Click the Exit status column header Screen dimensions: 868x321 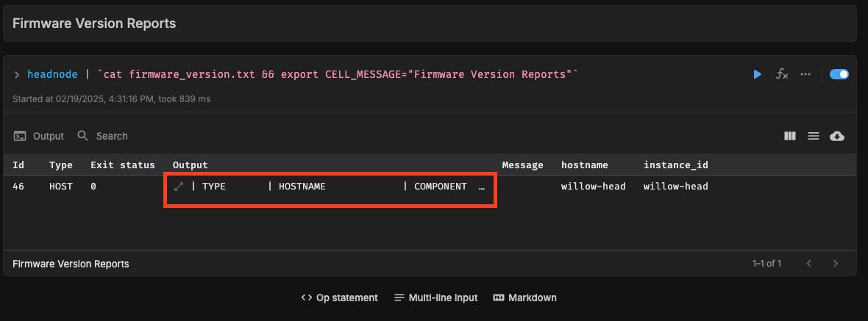[123, 165]
